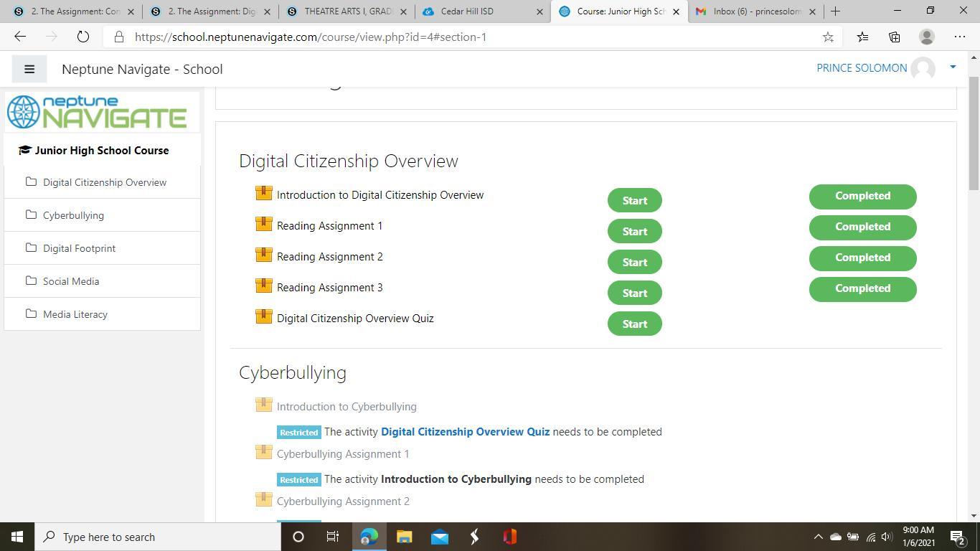Switch to the THEATRE ARTS I tab
The width and height of the screenshot is (980, 551).
click(347, 11)
